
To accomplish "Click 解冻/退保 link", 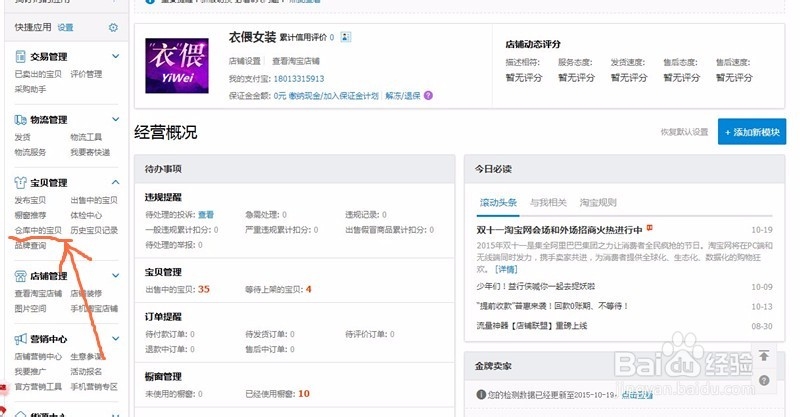I will (x=403, y=96).
